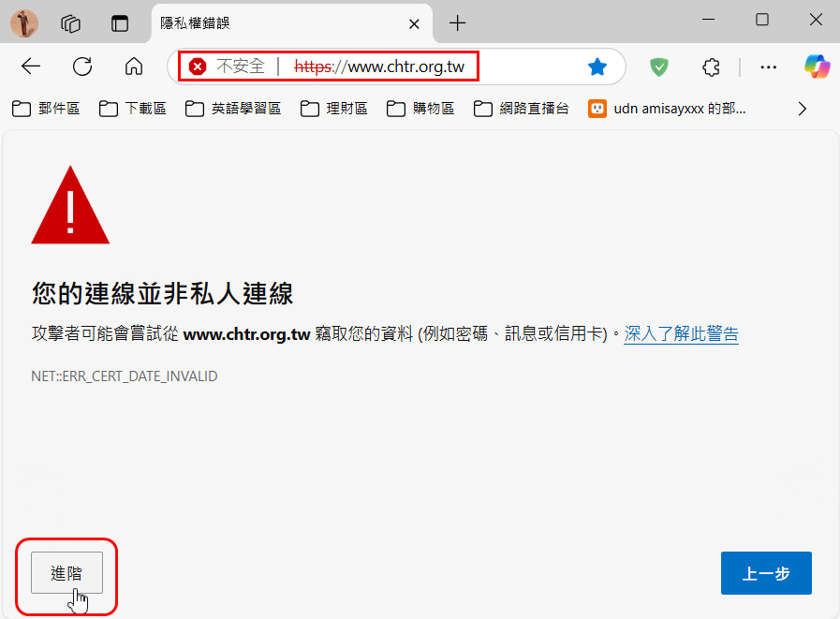
Task: Launch Copilot from the toolbar
Action: 817,66
